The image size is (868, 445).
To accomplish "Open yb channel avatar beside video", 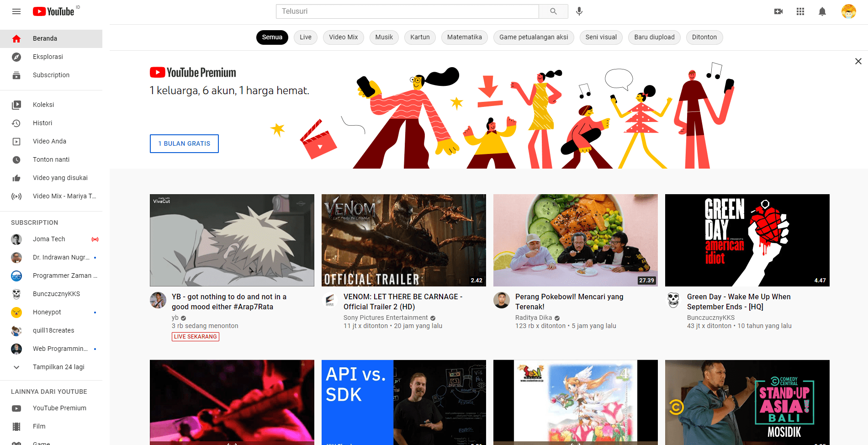I will [x=158, y=300].
